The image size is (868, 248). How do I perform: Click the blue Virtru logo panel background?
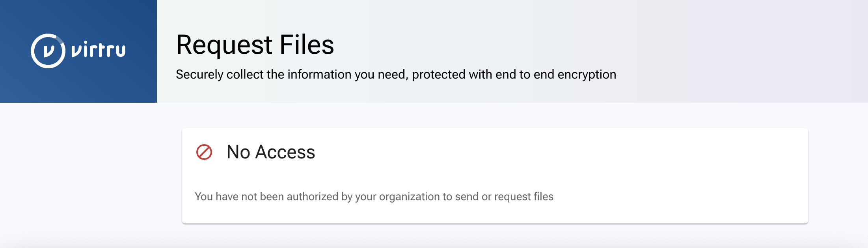[x=79, y=87]
